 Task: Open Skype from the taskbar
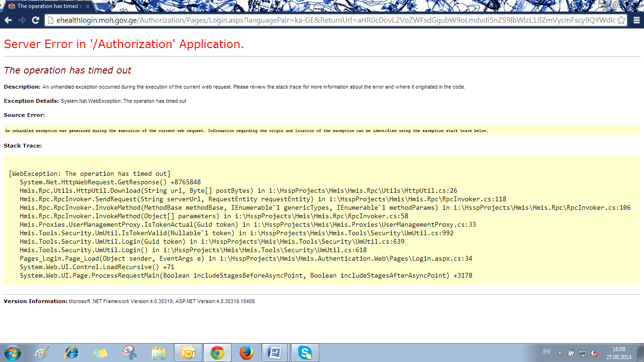tap(305, 353)
